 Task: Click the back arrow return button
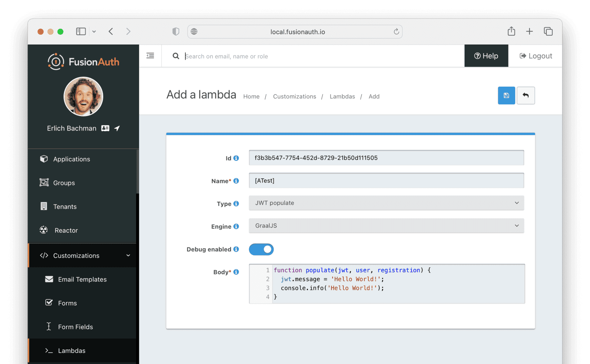tap(526, 96)
